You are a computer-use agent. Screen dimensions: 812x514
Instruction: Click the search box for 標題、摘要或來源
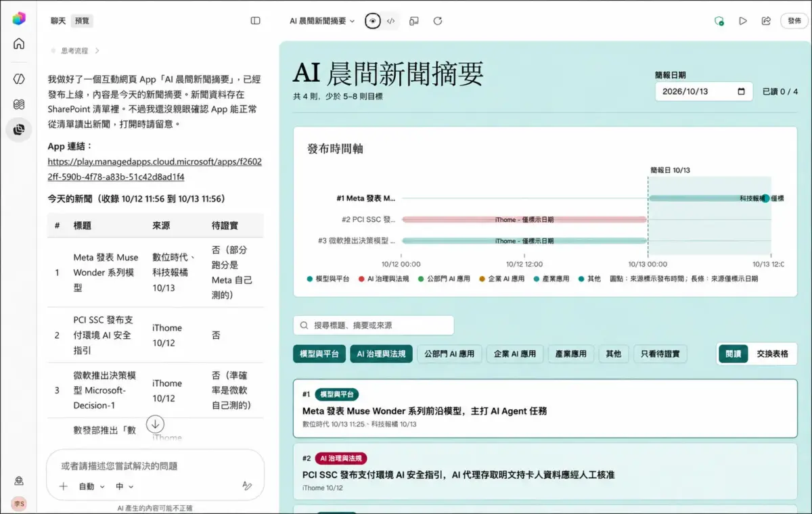pyautogui.click(x=374, y=325)
